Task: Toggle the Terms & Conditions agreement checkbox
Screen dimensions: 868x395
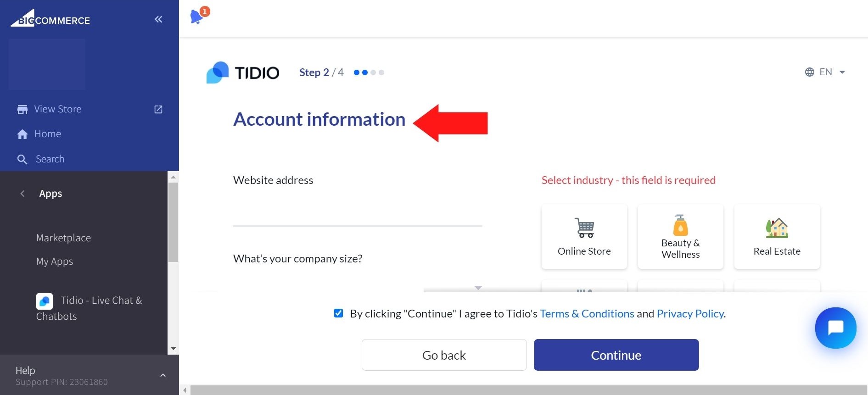Action: coord(339,313)
